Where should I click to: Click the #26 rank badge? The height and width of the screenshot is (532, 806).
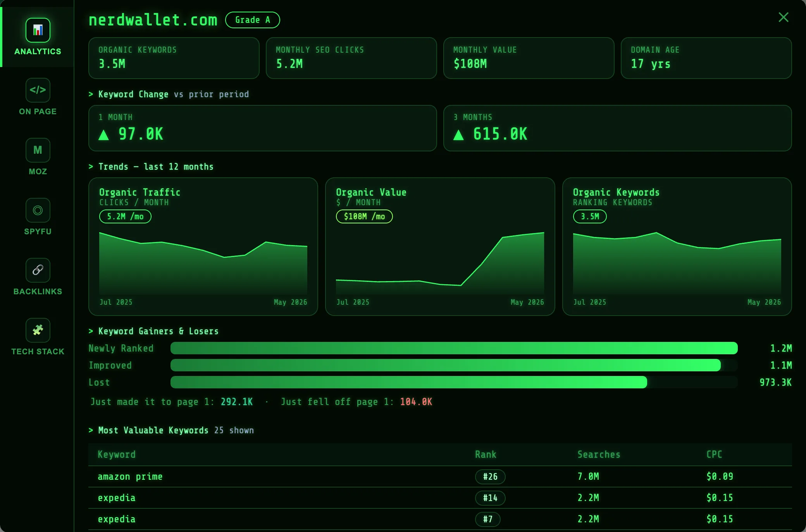[490, 477]
